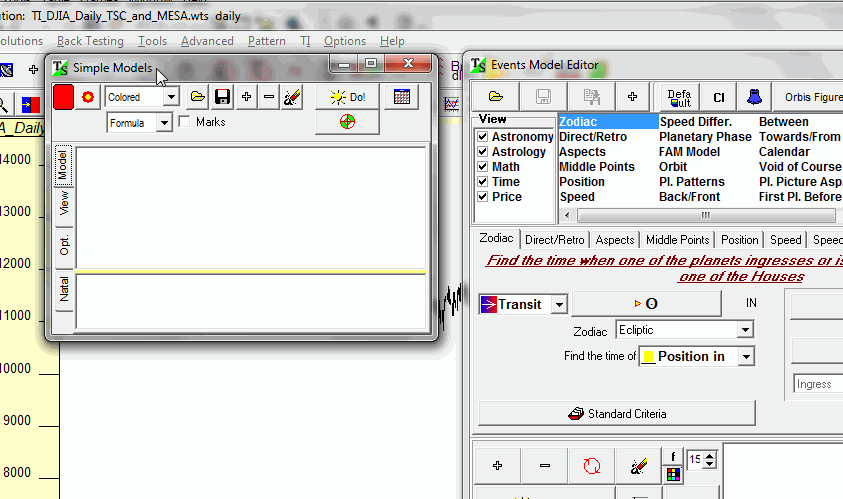The image size is (843, 499).
Task: Select Planetary Phase in the events list
Action: (705, 137)
